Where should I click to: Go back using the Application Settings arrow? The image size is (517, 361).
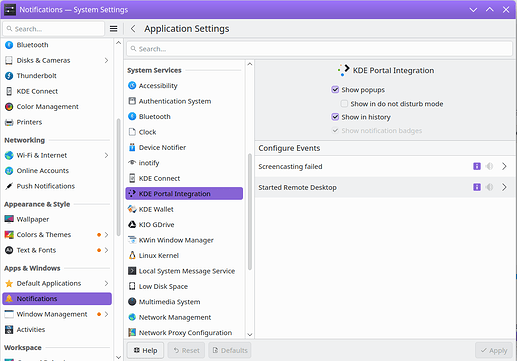point(133,29)
